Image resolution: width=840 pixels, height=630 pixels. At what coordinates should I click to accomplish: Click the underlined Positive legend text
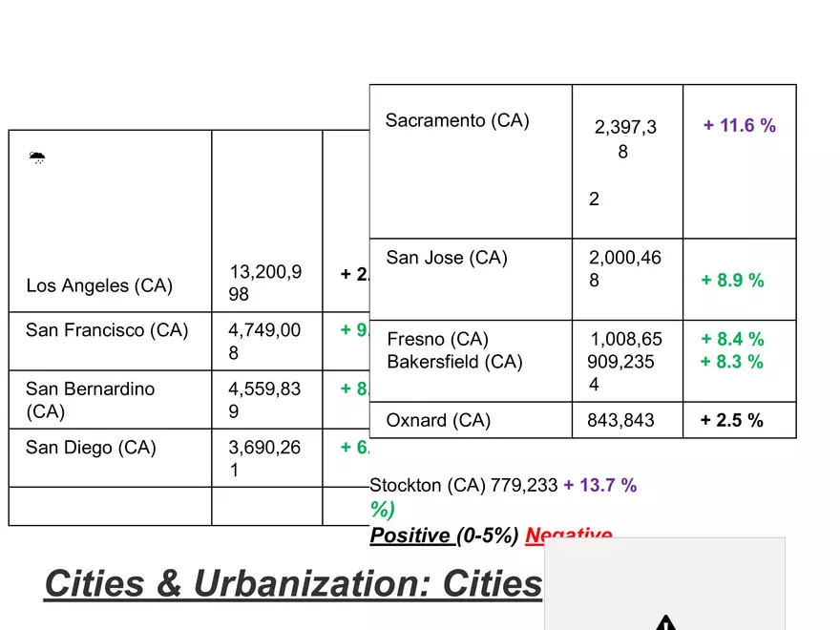tap(409, 535)
